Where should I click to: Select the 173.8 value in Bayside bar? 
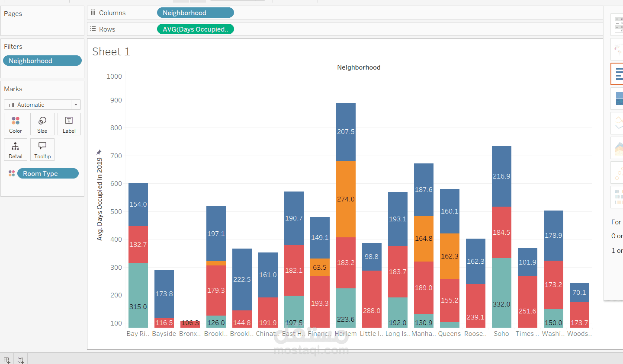164,294
